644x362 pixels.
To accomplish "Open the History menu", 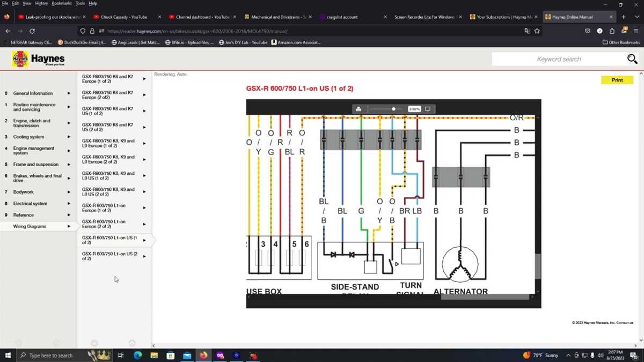I will (41, 3).
